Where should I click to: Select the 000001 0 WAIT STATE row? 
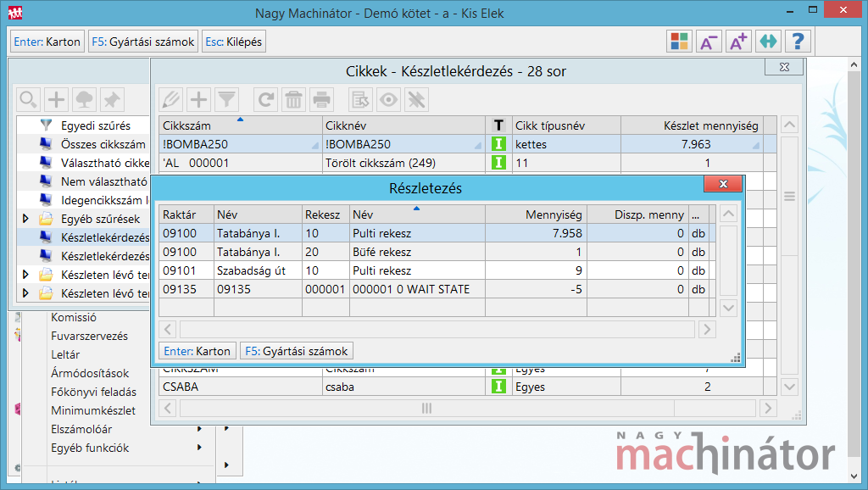click(x=437, y=289)
